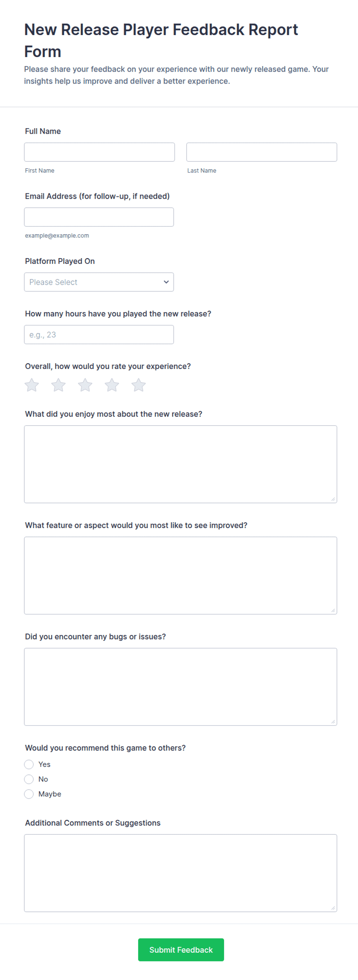Screen dimensions: 358x980
Task: Submit Feedback using the green button
Action: [181, 950]
